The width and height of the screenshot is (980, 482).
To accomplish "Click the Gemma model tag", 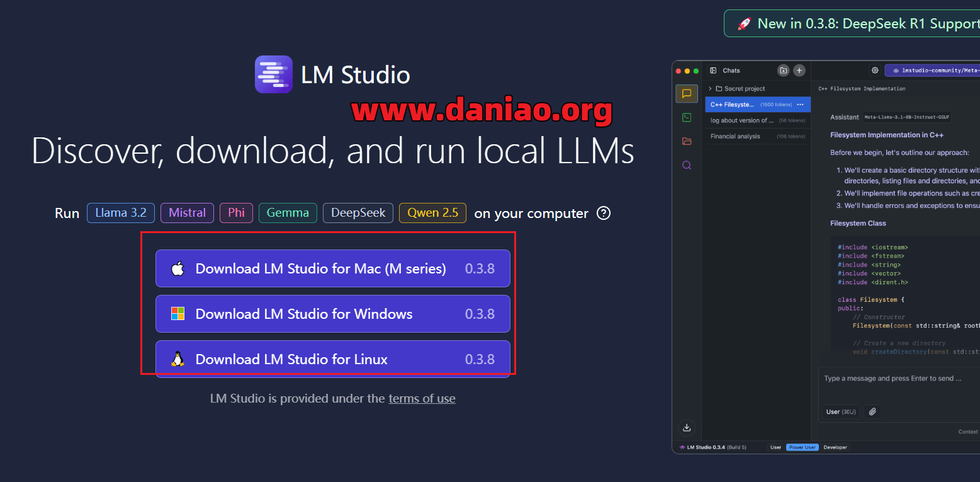I will (x=288, y=213).
